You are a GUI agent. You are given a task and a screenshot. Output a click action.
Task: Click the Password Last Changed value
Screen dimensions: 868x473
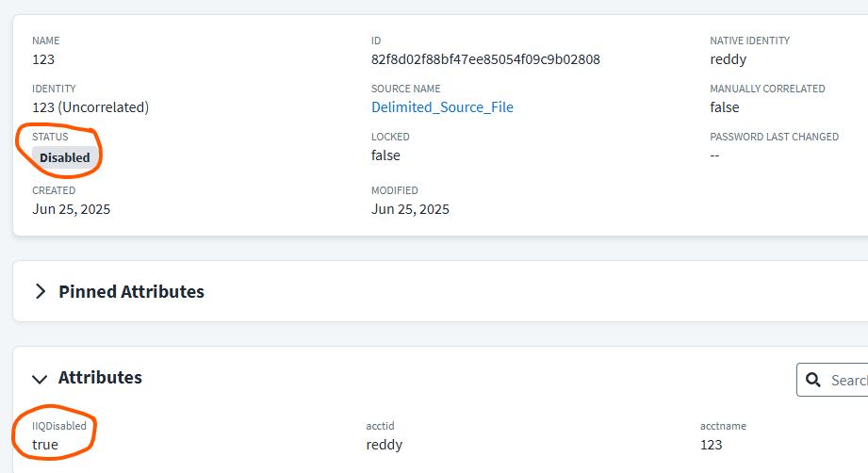[714, 155]
